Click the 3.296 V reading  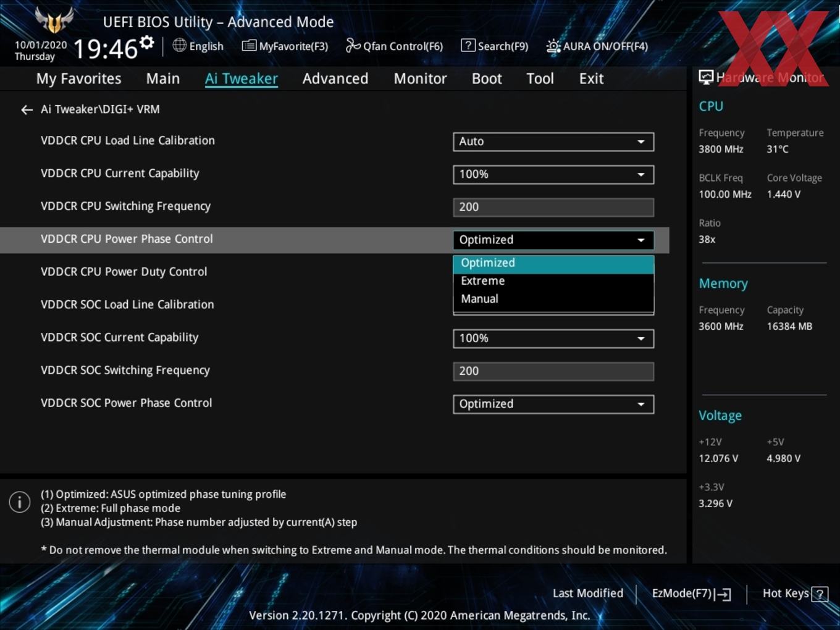tap(715, 504)
